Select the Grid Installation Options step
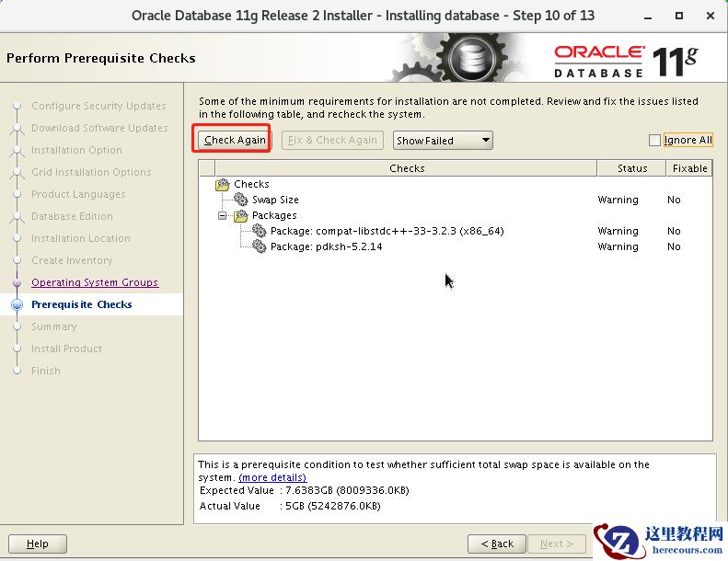This screenshot has height=561, width=728. coord(91,172)
